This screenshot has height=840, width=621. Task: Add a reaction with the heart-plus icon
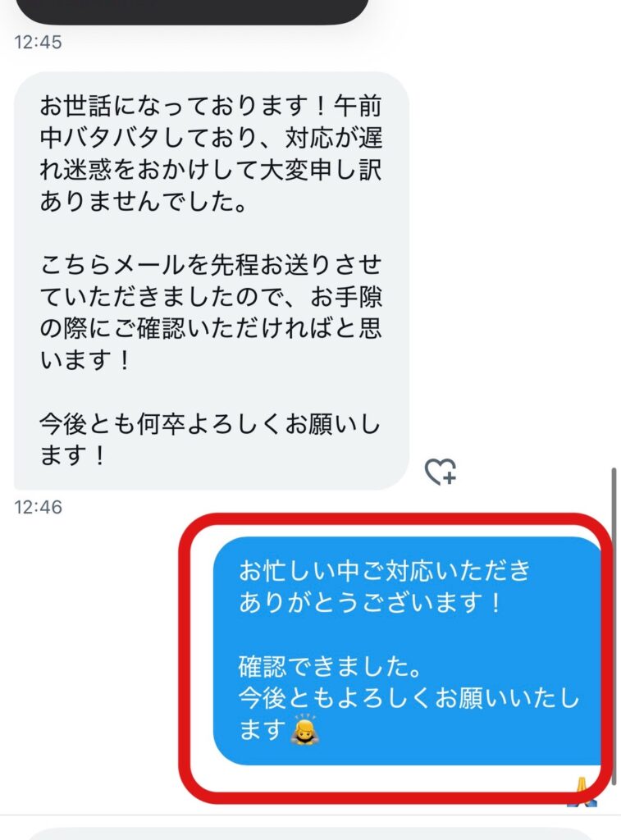pyautogui.click(x=441, y=472)
